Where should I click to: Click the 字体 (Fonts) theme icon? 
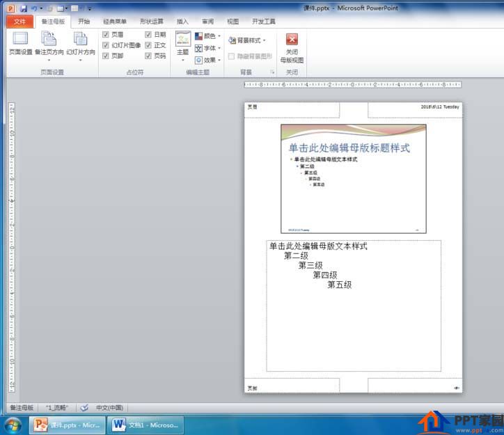tap(198, 48)
